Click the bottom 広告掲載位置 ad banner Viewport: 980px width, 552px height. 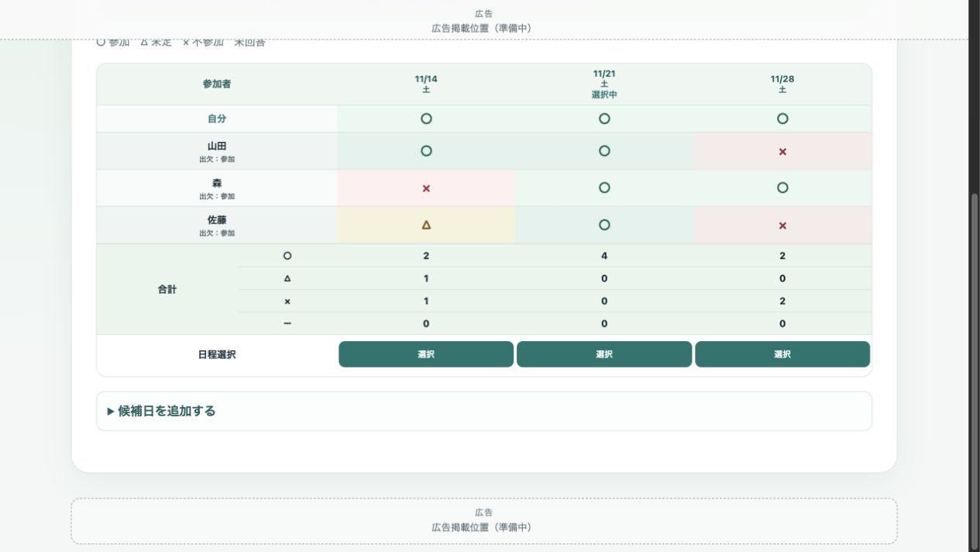[484, 521]
